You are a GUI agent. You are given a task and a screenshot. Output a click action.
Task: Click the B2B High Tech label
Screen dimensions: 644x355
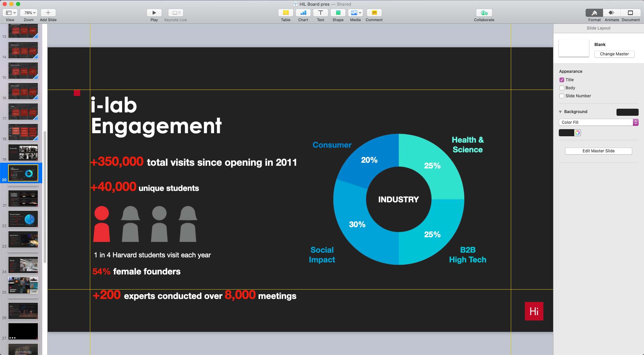468,255
